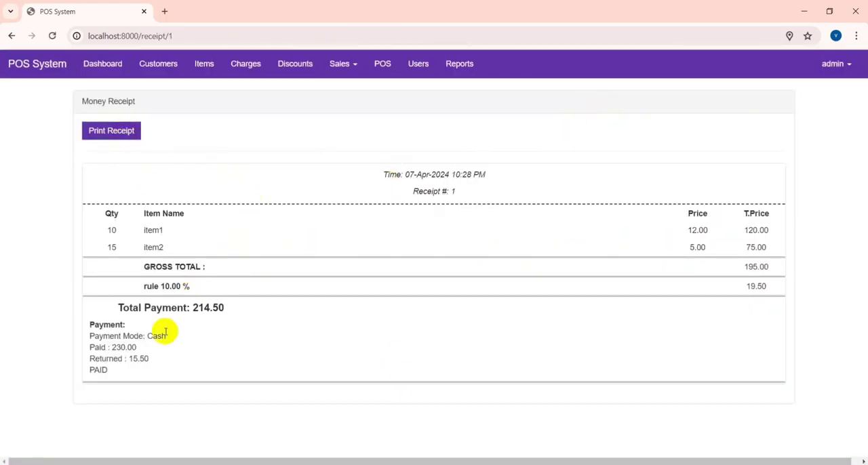Open the Customers page

[x=158, y=64]
